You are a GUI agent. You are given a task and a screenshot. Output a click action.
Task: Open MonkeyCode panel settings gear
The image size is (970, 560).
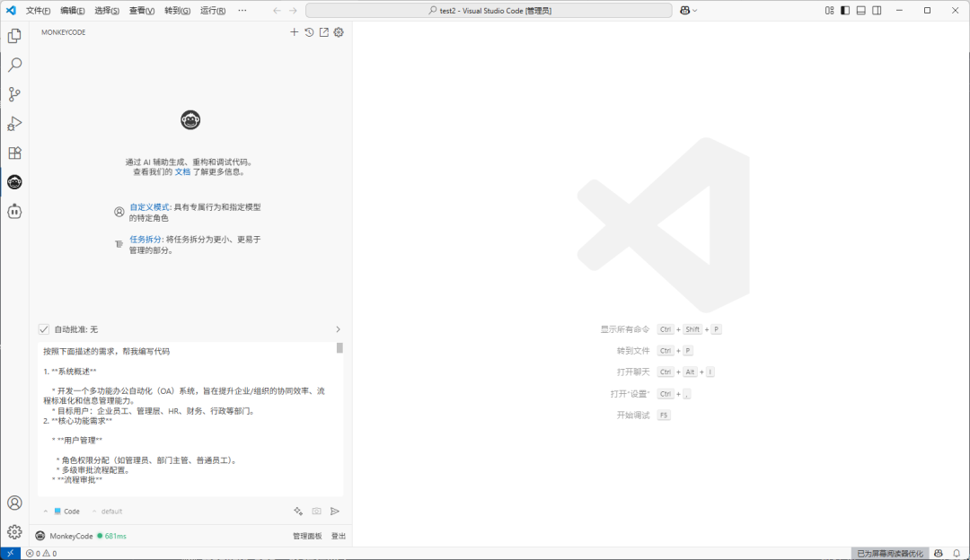click(339, 32)
